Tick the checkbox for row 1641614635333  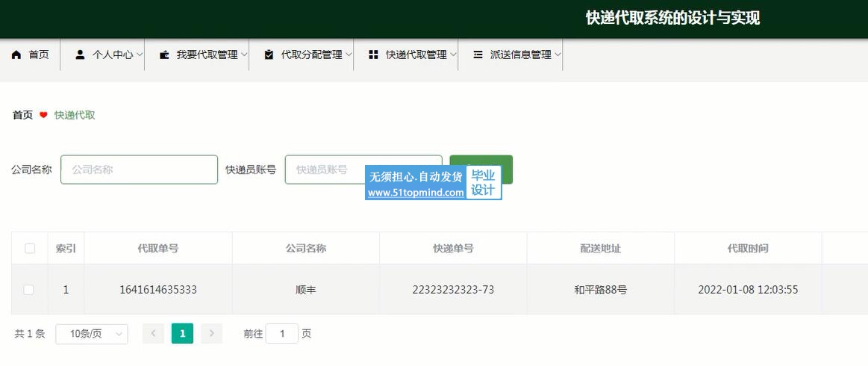point(28,290)
